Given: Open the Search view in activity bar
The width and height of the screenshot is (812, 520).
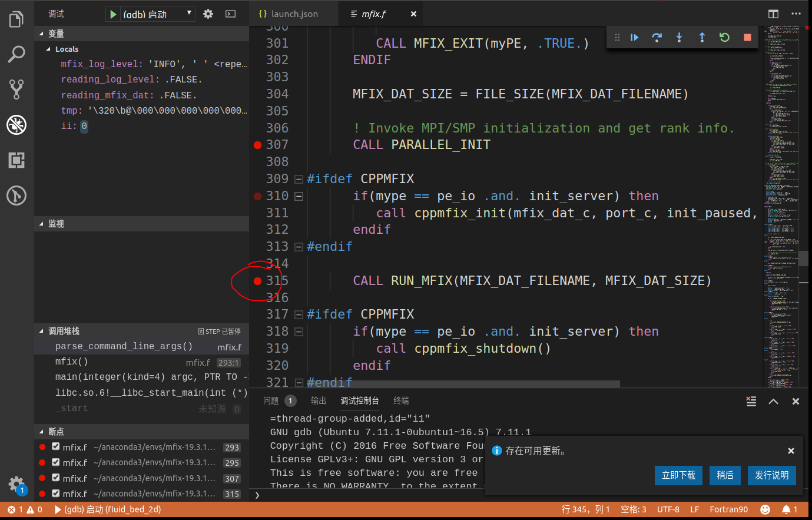Looking at the screenshot, I should tap(16, 54).
